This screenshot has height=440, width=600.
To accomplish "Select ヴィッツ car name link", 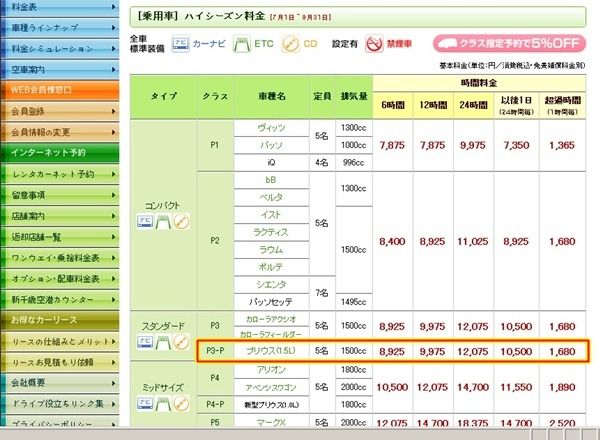I will coord(271,128).
